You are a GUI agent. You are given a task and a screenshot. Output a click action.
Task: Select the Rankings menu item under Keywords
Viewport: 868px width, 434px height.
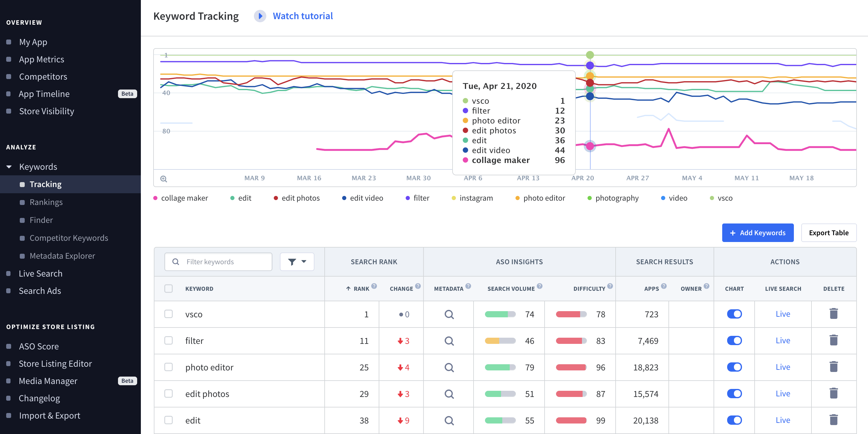pos(46,202)
